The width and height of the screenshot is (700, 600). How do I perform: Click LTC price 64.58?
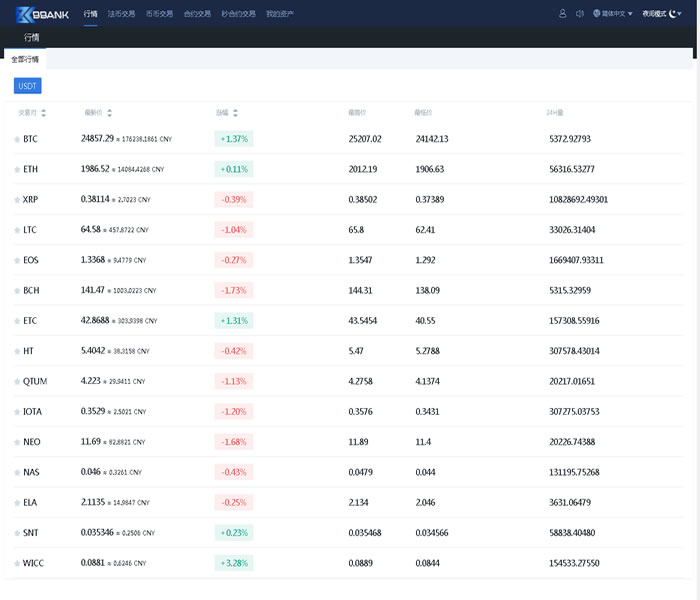coord(91,229)
